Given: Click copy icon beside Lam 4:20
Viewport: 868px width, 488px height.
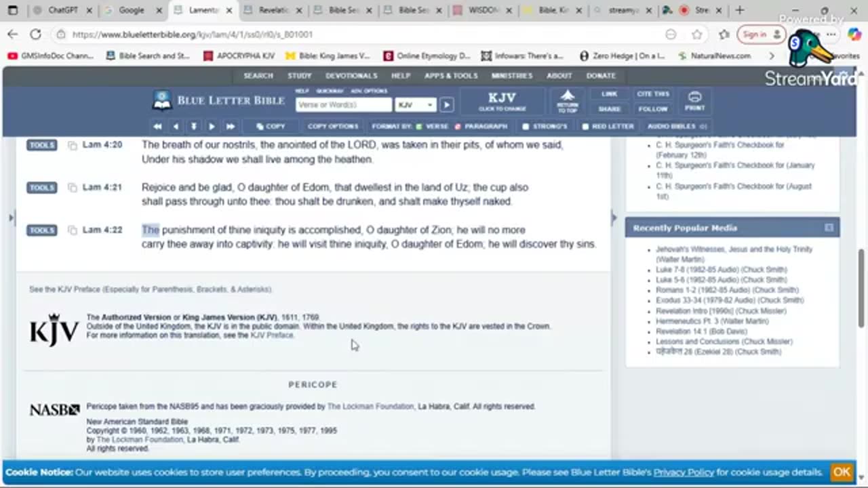Looking at the screenshot, I should [73, 145].
